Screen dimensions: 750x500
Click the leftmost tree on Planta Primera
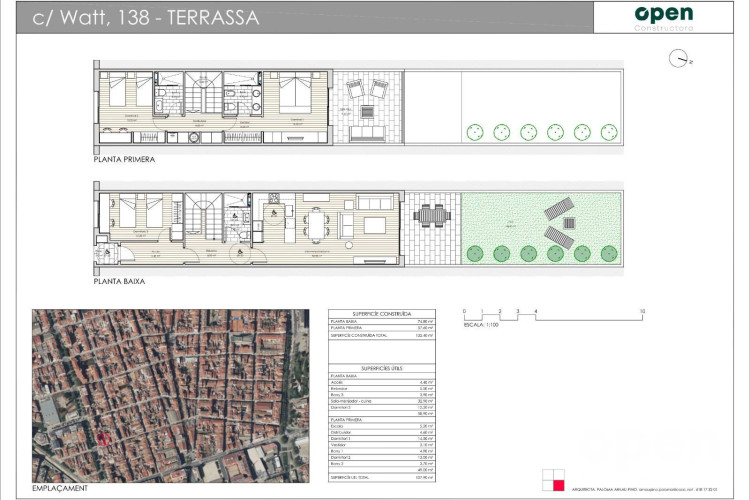(x=475, y=132)
